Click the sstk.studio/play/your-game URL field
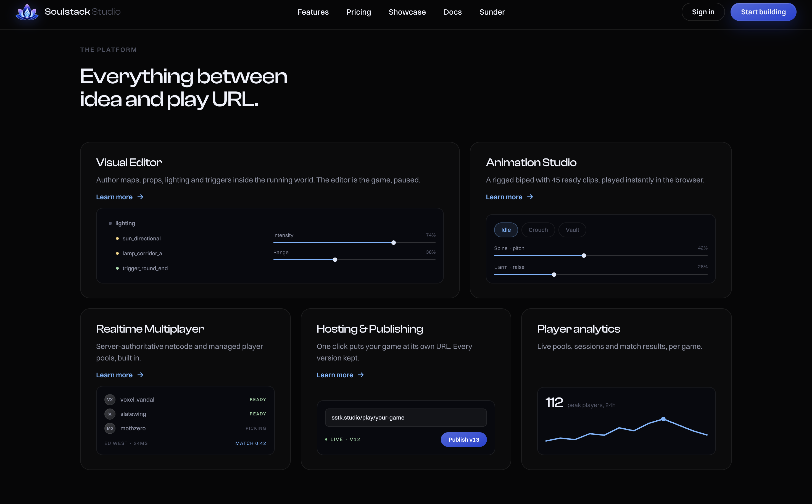 (x=405, y=417)
